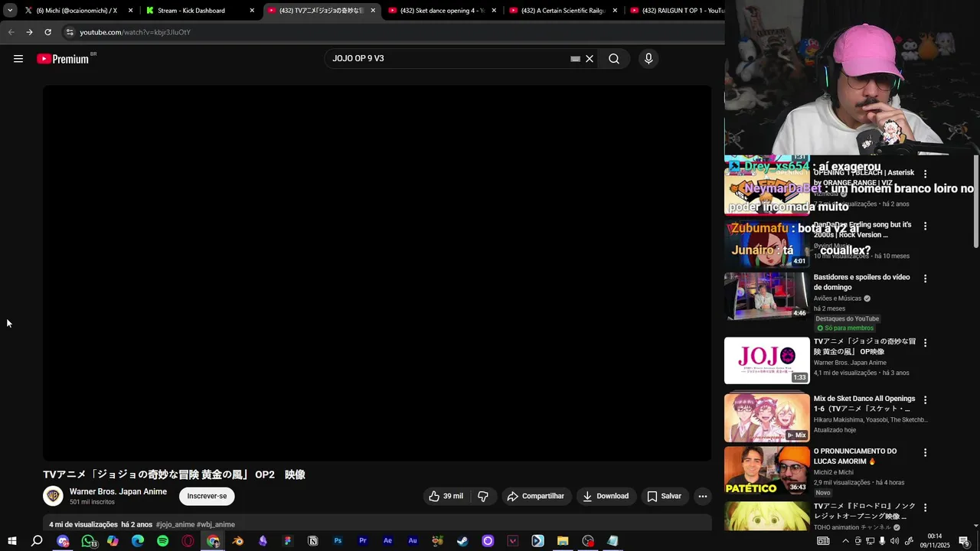This screenshot has width=980, height=551.
Task: Open WhatsApp from the taskbar
Action: tap(88, 541)
